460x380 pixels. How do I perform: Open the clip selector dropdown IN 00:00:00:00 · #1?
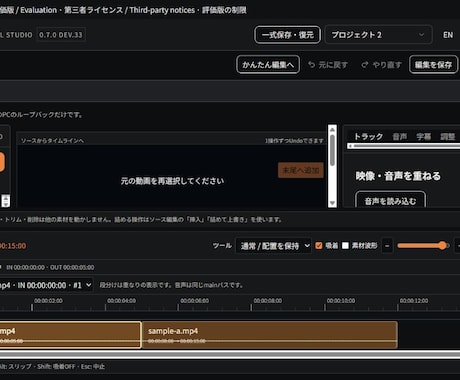point(45,285)
